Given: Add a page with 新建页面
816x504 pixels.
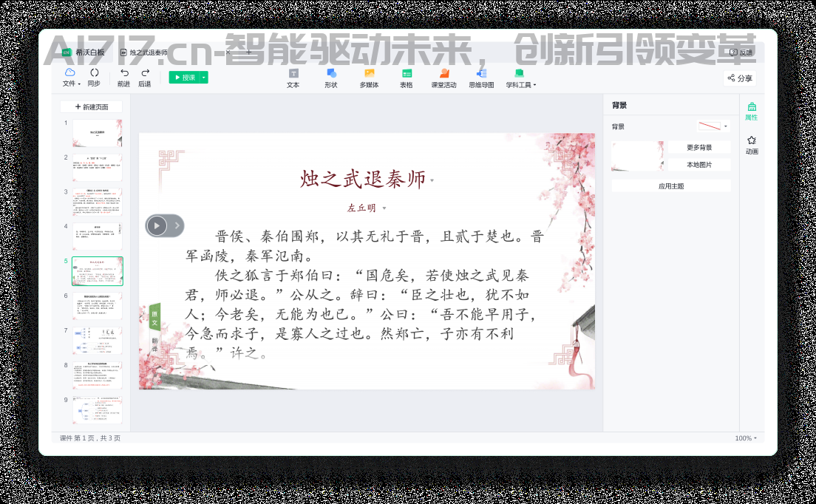Looking at the screenshot, I should [92, 106].
